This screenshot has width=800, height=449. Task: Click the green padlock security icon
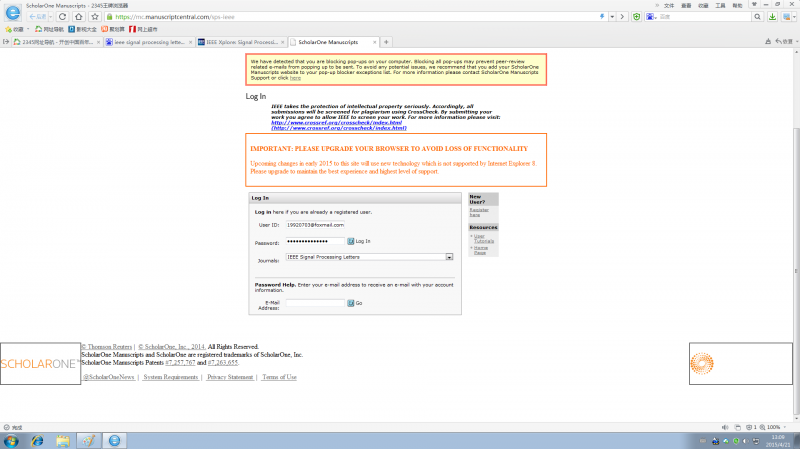pos(109,17)
